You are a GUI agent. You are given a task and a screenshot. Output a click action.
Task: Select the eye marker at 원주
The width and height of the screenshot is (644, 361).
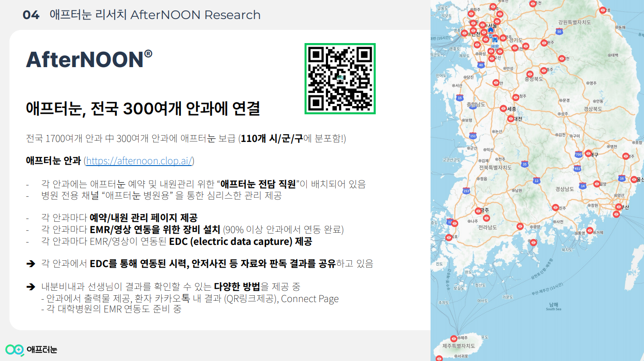click(x=544, y=43)
